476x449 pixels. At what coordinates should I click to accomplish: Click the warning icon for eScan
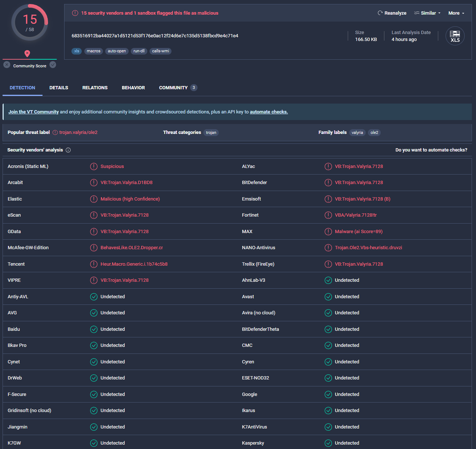(94, 215)
